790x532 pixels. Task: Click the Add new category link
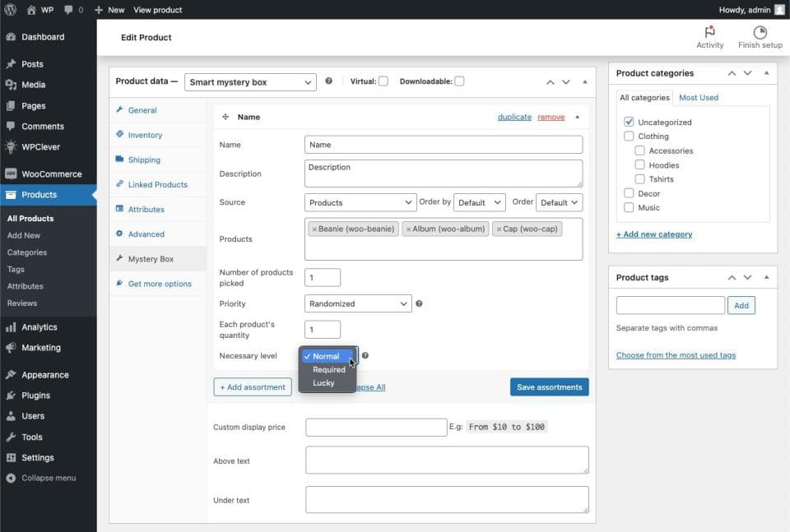(x=654, y=234)
